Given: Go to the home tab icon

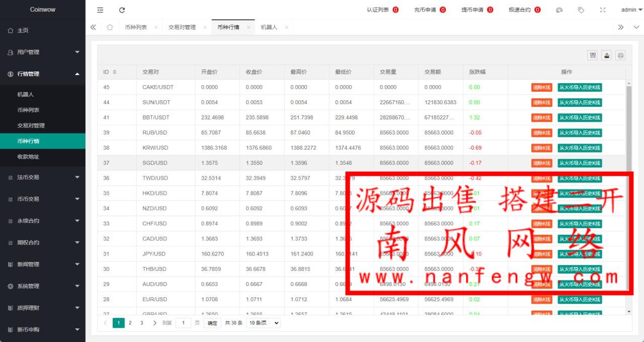Looking at the screenshot, I should (x=110, y=27).
